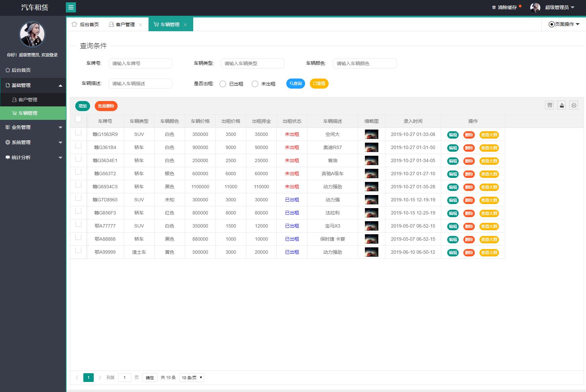Click the blue 查询 search button
The height and width of the screenshot is (392, 586).
(295, 84)
